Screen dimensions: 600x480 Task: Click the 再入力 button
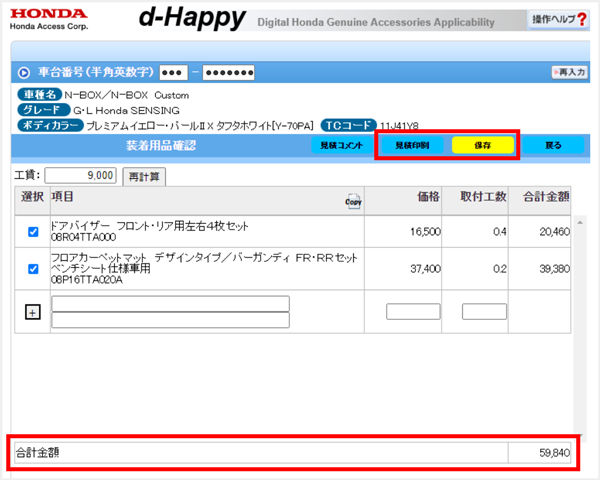coord(569,72)
